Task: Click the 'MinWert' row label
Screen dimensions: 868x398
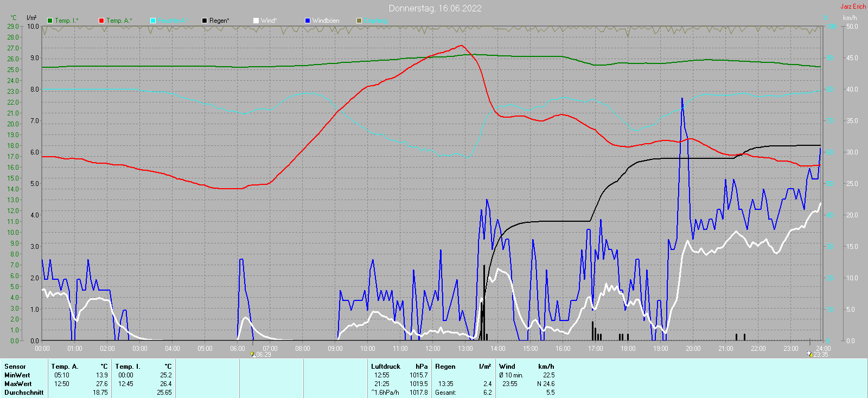Action: click(x=17, y=375)
